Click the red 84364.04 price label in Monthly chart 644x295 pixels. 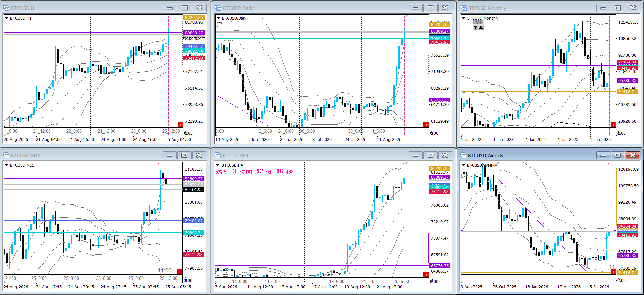click(627, 63)
